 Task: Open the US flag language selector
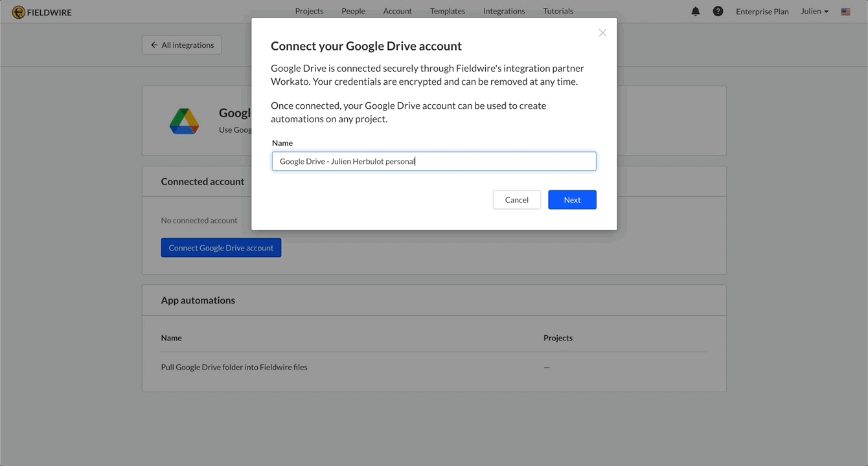click(845, 11)
